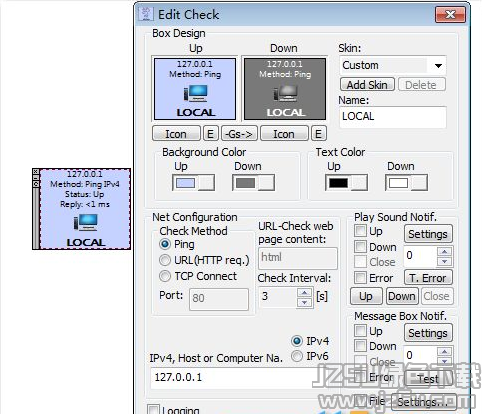Pick the Text Color Down white swatch
This screenshot has height=414, width=482.
pyautogui.click(x=406, y=183)
